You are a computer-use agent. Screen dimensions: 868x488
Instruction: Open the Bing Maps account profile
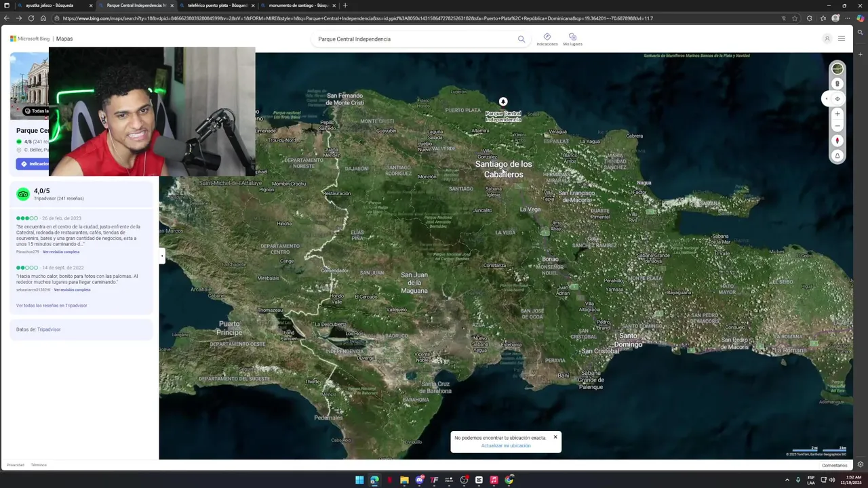(827, 39)
